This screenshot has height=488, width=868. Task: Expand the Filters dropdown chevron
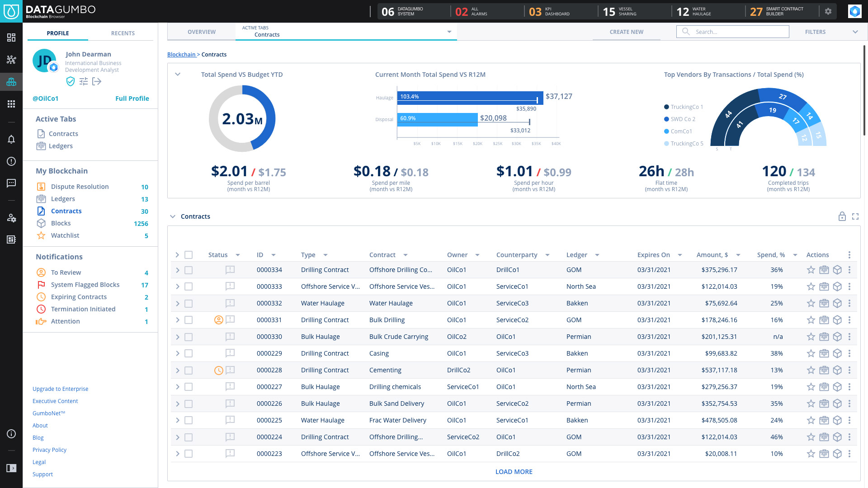point(855,32)
